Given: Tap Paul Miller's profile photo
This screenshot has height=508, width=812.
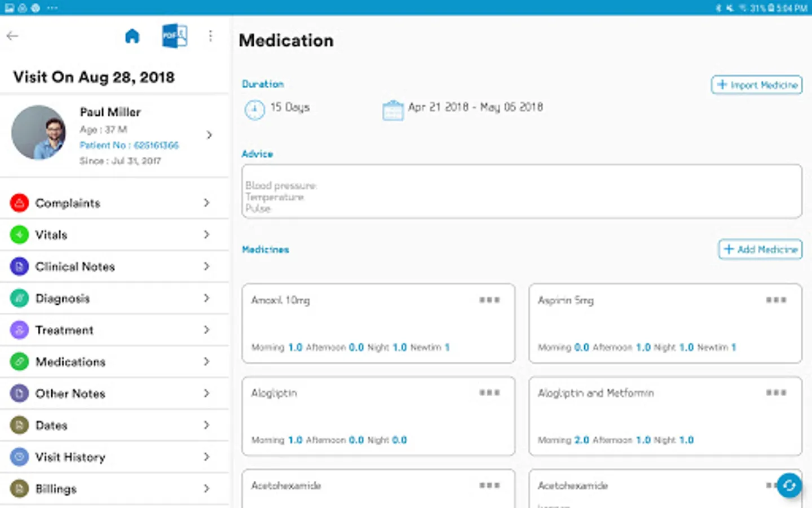Looking at the screenshot, I should coord(39,133).
